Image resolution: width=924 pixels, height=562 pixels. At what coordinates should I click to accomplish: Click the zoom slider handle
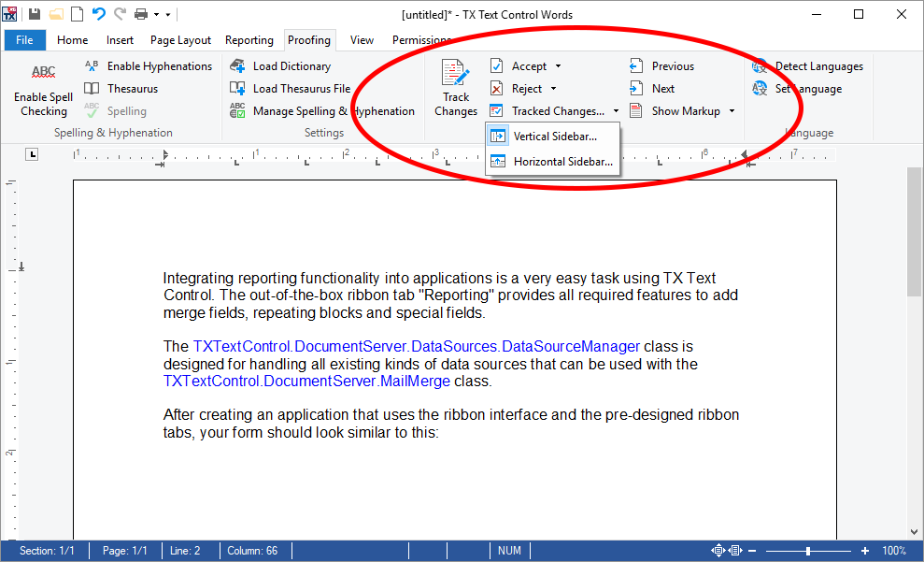(808, 551)
